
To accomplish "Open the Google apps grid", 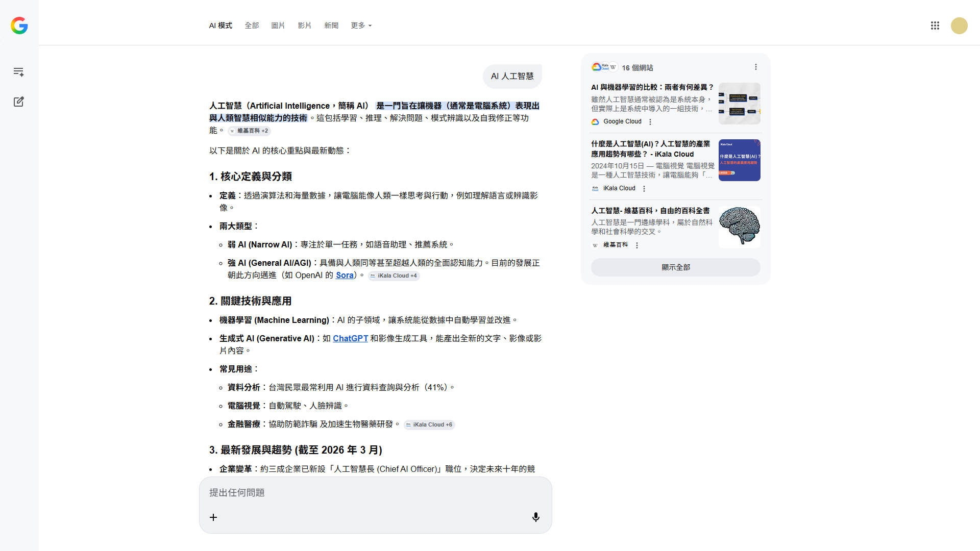I will [935, 26].
